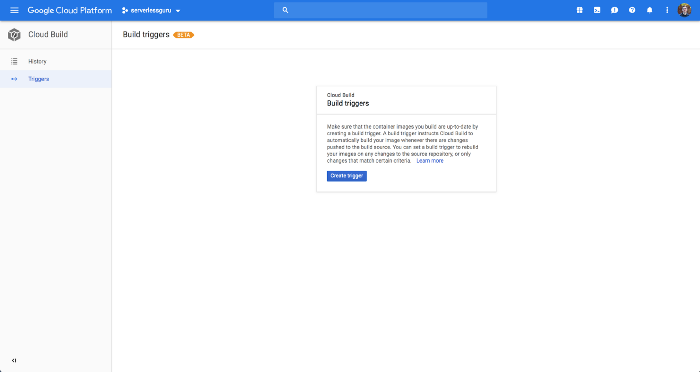Image resolution: width=700 pixels, height=372 pixels.
Task: Click the Google Cloud Platform logo text
Action: pos(70,10)
